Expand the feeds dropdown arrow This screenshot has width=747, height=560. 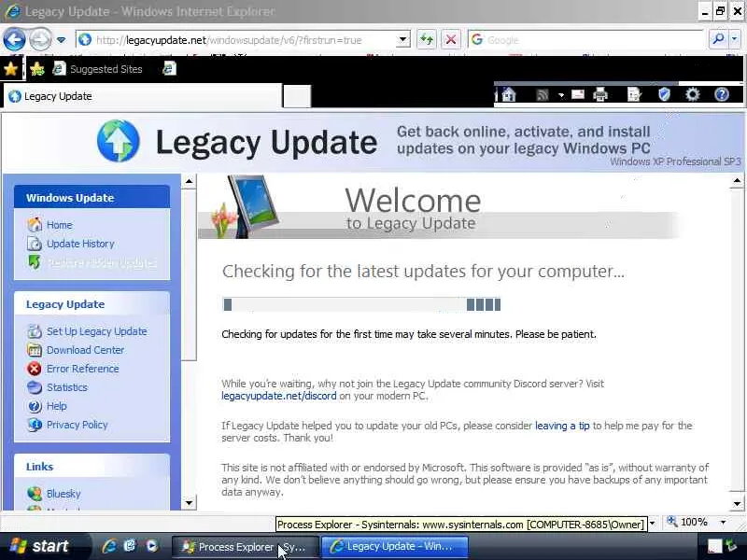pos(561,96)
